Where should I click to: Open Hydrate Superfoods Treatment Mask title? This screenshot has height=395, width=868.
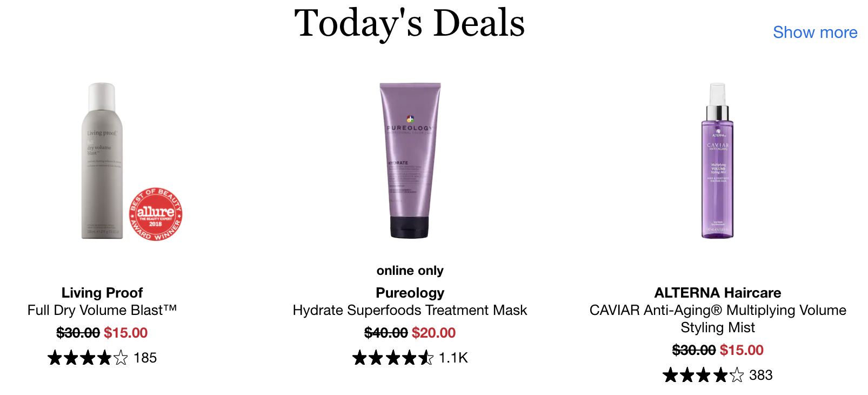tap(410, 310)
